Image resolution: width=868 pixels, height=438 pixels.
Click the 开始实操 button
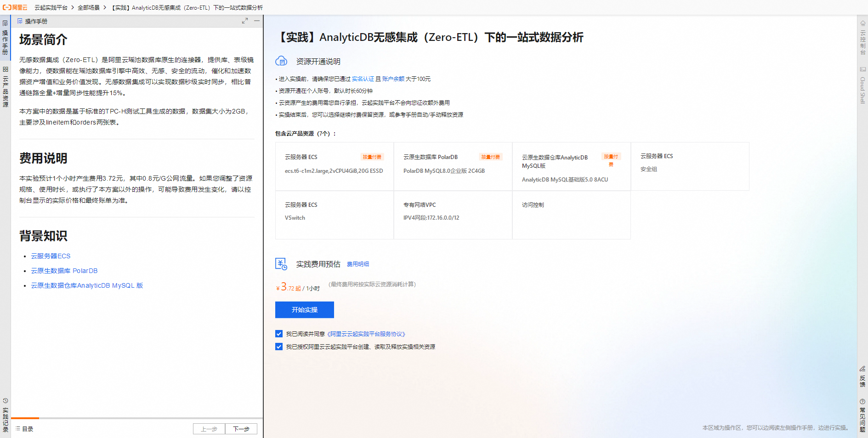coord(305,310)
